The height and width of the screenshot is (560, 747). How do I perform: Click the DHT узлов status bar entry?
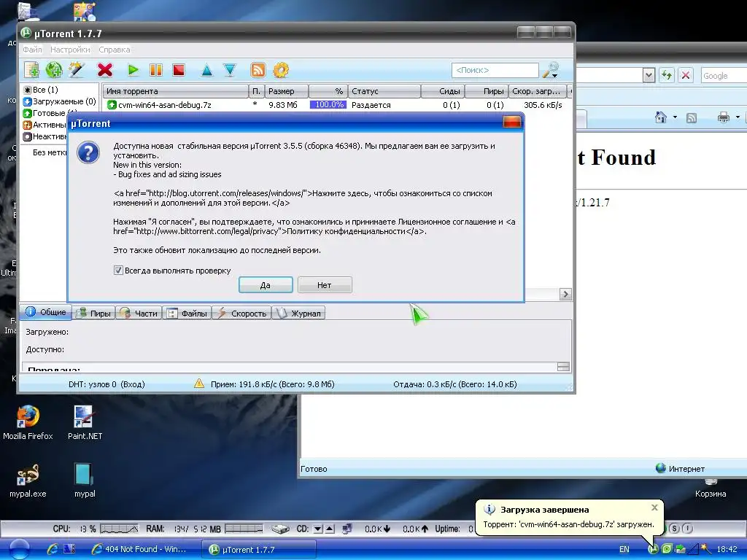coord(107,384)
